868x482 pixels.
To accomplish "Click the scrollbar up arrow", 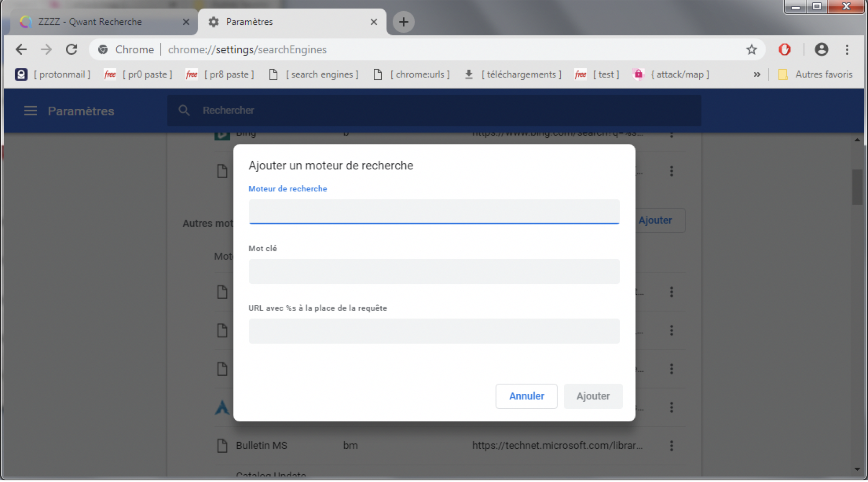I will click(x=857, y=140).
